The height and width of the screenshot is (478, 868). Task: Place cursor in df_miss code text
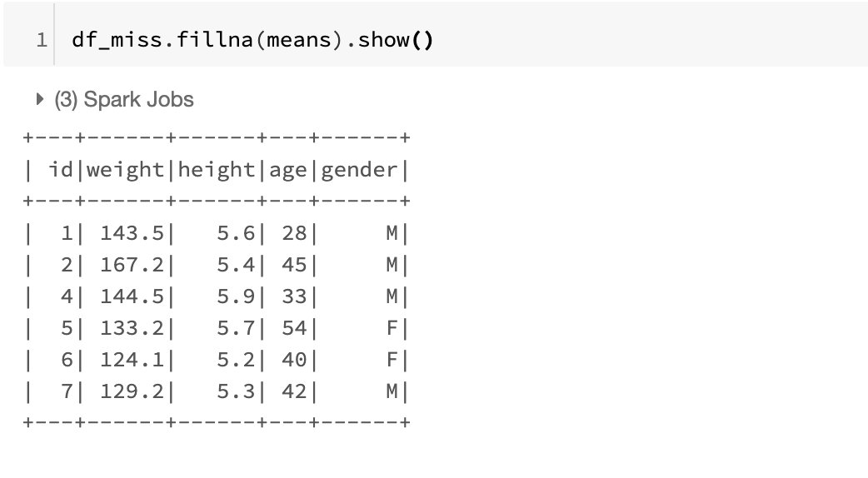point(117,40)
